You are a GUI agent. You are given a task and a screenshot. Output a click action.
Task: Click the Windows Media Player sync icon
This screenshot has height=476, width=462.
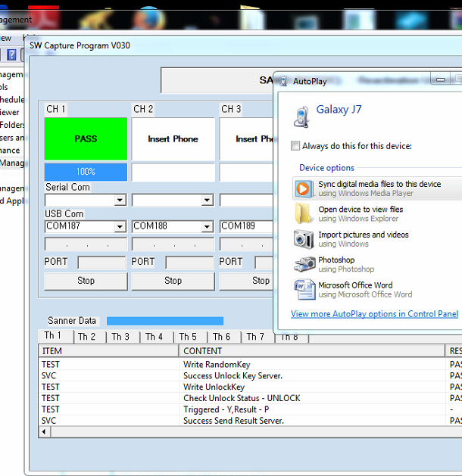click(304, 188)
